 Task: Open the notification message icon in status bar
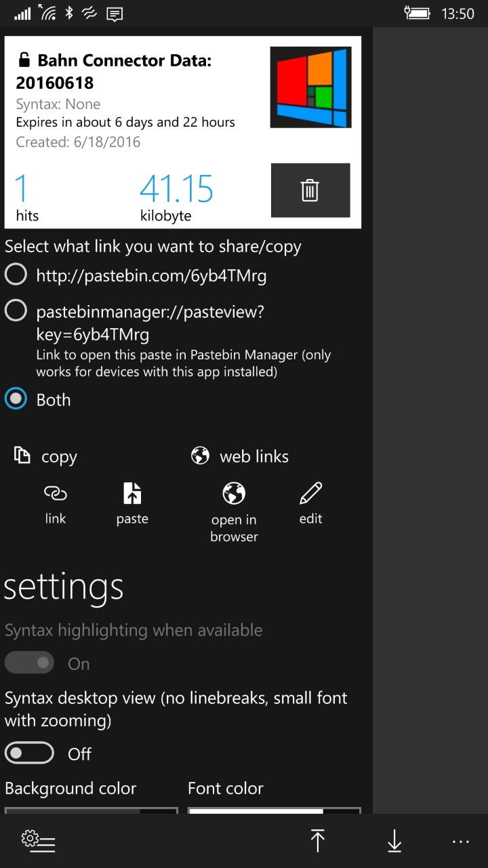pyautogui.click(x=115, y=14)
